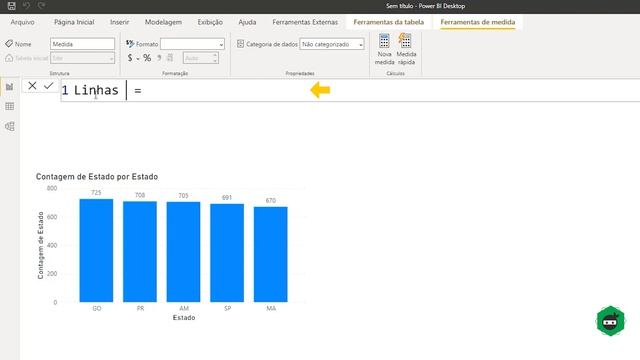Click the 691 data label
Image resolution: width=640 pixels, height=360 pixels.
[x=227, y=198]
